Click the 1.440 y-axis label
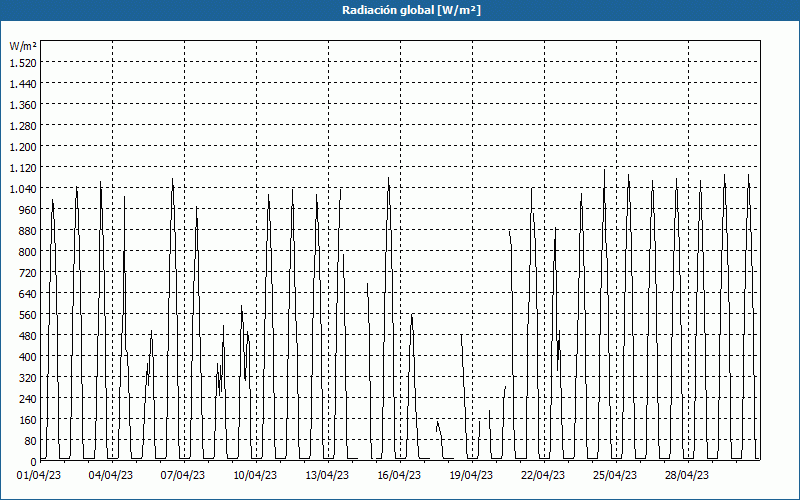 (x=23, y=84)
